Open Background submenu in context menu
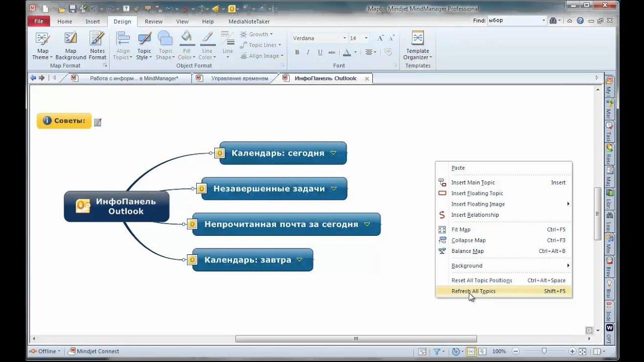The height and width of the screenshot is (362, 644). point(504,265)
